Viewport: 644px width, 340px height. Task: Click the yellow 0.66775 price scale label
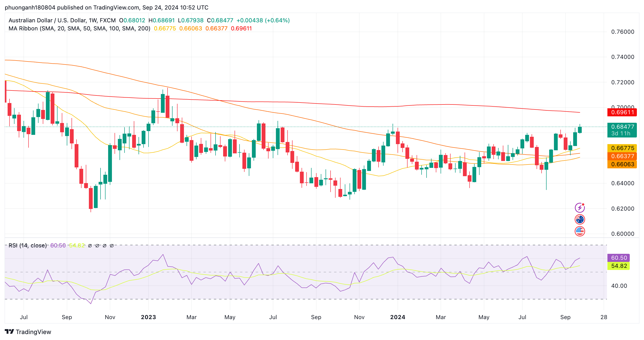pos(622,148)
